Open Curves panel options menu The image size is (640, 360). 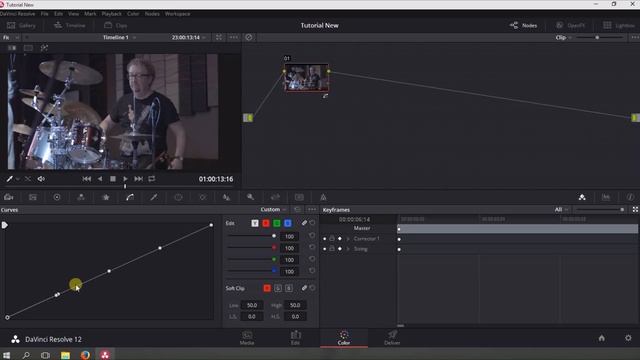pos(312,209)
